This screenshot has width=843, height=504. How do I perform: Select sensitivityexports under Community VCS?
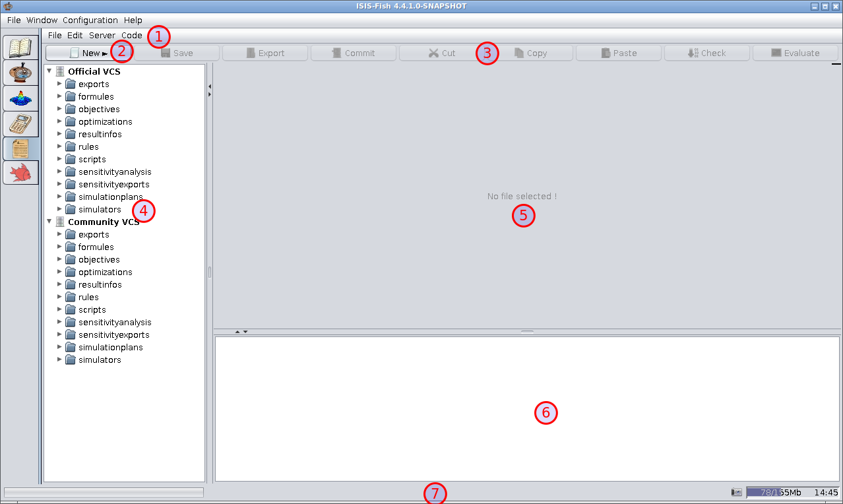[113, 334]
